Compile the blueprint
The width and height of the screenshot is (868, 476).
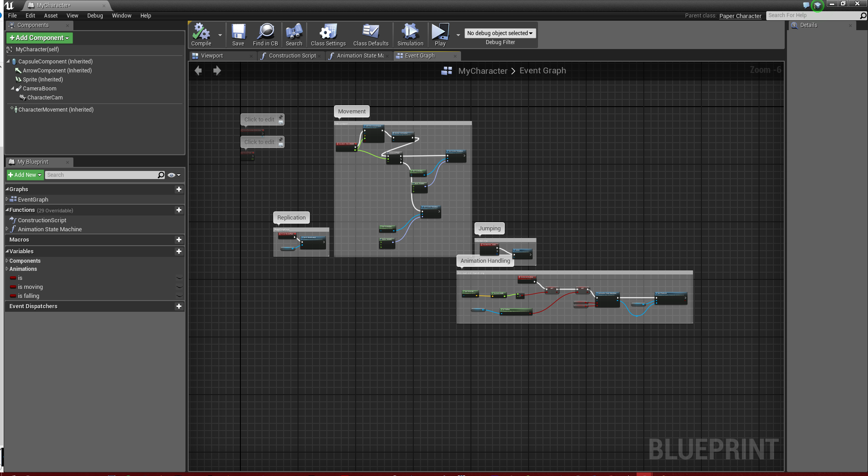[201, 35]
